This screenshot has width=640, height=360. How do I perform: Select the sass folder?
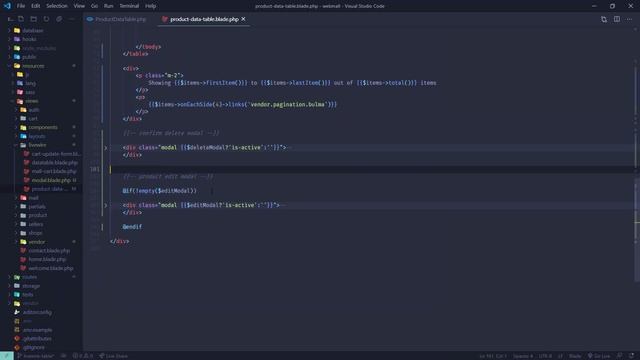tap(30, 92)
